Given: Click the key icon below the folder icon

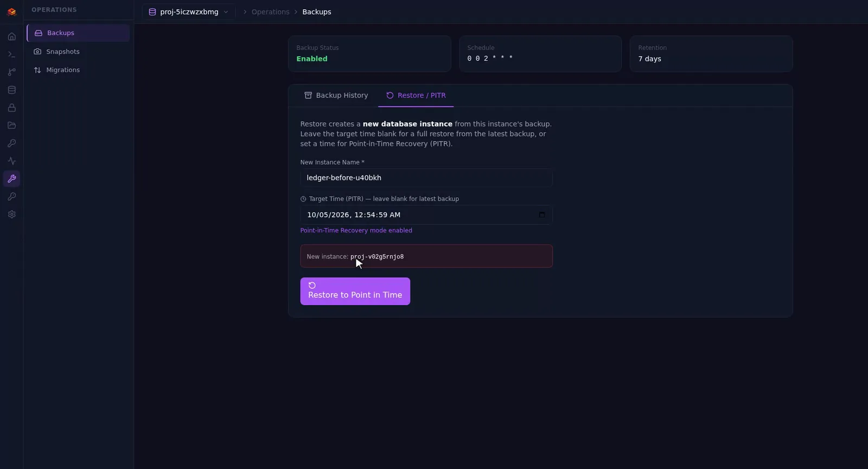Looking at the screenshot, I should [11, 143].
